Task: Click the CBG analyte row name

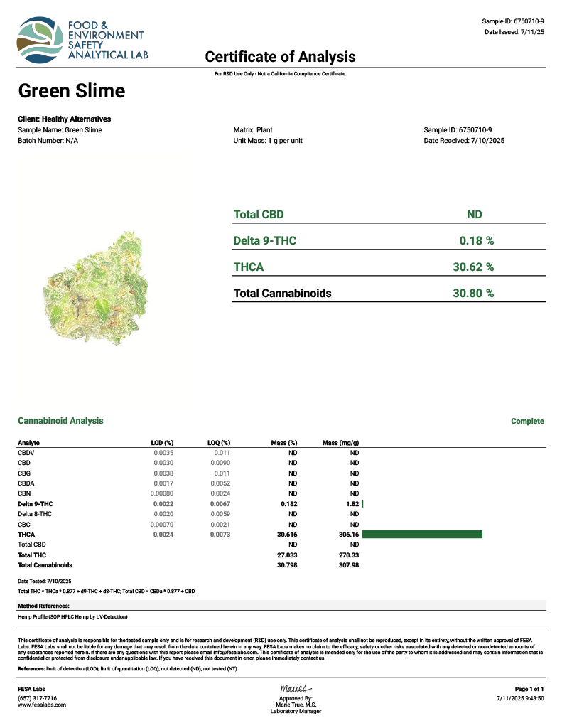Action: coord(24,473)
